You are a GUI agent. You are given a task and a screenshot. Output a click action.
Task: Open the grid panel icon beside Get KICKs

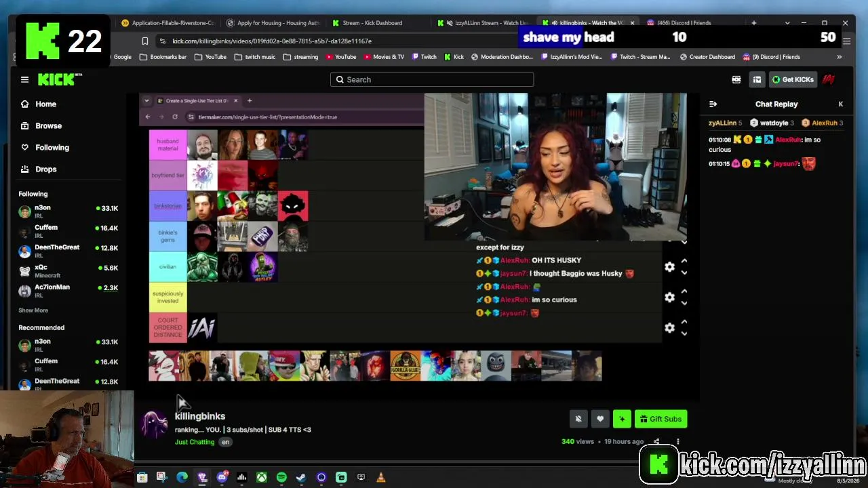(757, 79)
